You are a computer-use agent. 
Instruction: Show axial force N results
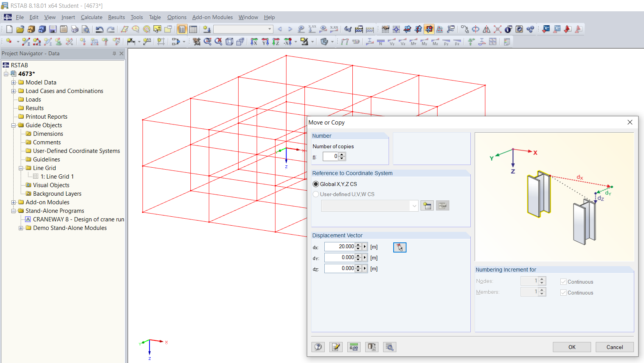click(381, 42)
